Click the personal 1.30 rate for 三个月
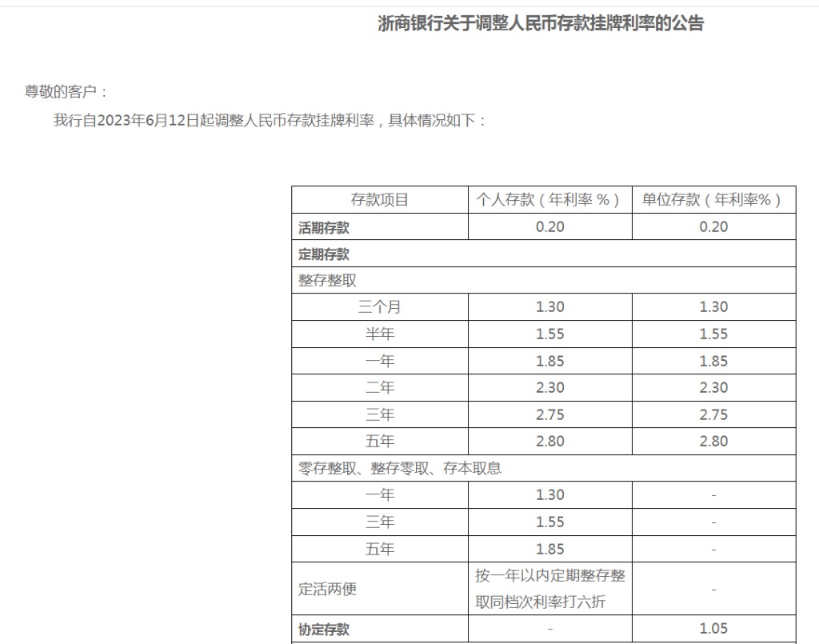This screenshot has width=819, height=644. click(550, 307)
